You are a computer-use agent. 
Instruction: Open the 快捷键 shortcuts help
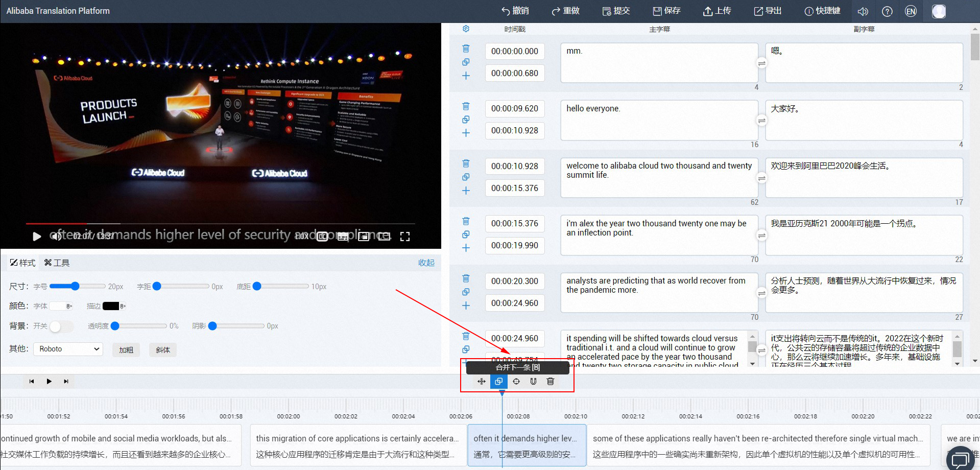point(822,11)
